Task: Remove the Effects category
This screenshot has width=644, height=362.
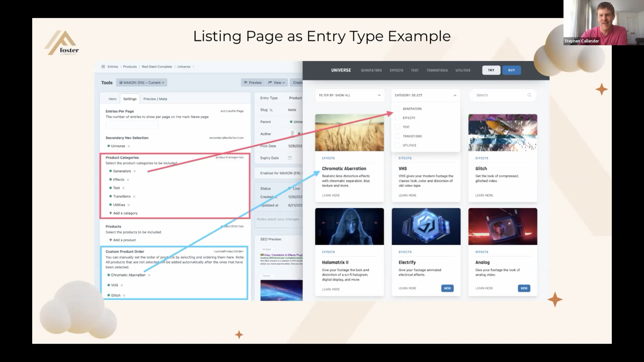Action: tap(128, 180)
